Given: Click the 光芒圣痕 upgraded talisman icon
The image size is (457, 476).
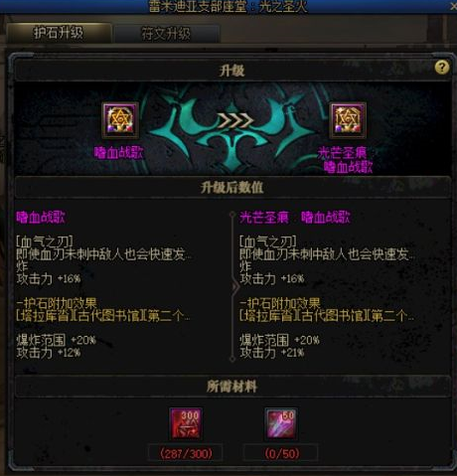Looking at the screenshot, I should tap(348, 120).
